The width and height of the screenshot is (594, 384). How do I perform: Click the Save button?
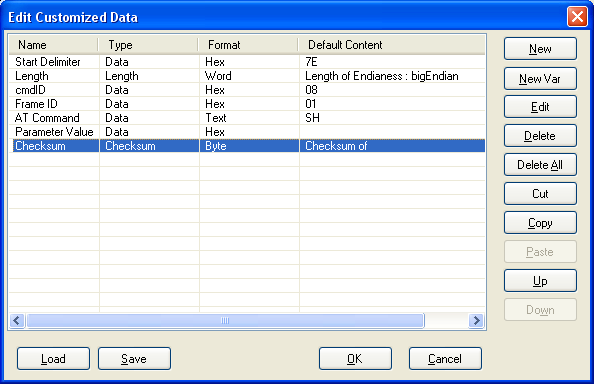(134, 359)
